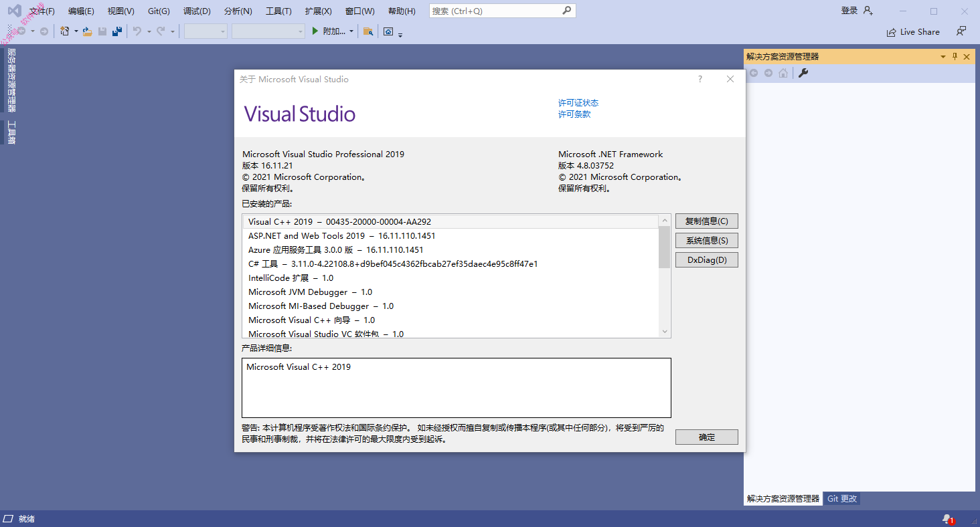Open Solution Explorer window position dropdown
Image resolution: width=980 pixels, height=527 pixels.
pyautogui.click(x=943, y=57)
